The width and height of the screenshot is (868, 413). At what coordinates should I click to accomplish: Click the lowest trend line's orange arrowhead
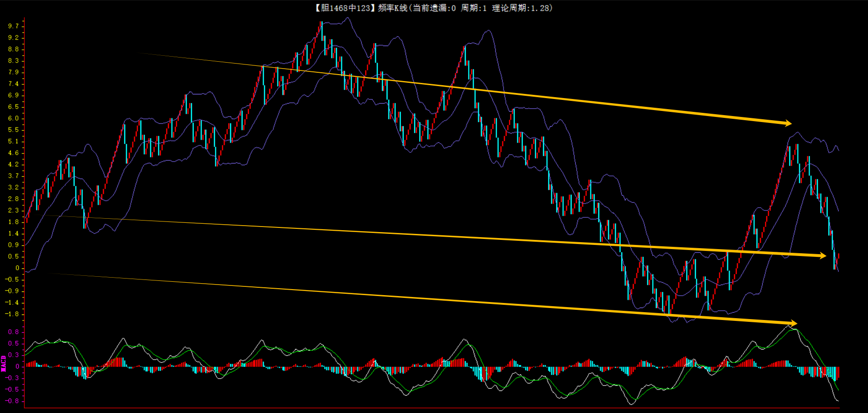793,324
